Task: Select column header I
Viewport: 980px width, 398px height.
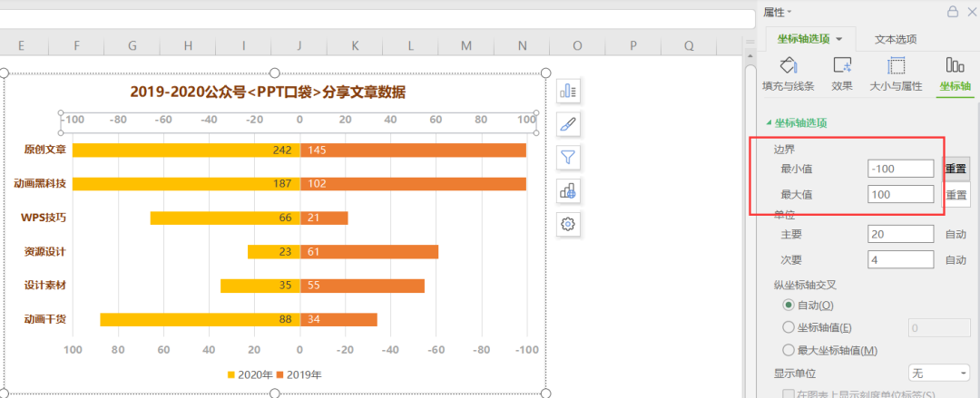Action: click(x=244, y=45)
